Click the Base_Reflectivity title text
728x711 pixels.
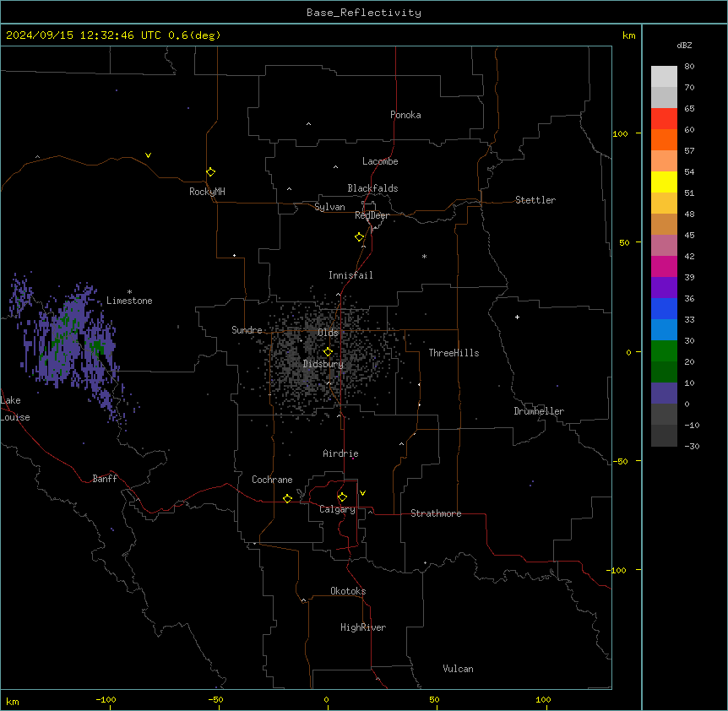(x=364, y=13)
